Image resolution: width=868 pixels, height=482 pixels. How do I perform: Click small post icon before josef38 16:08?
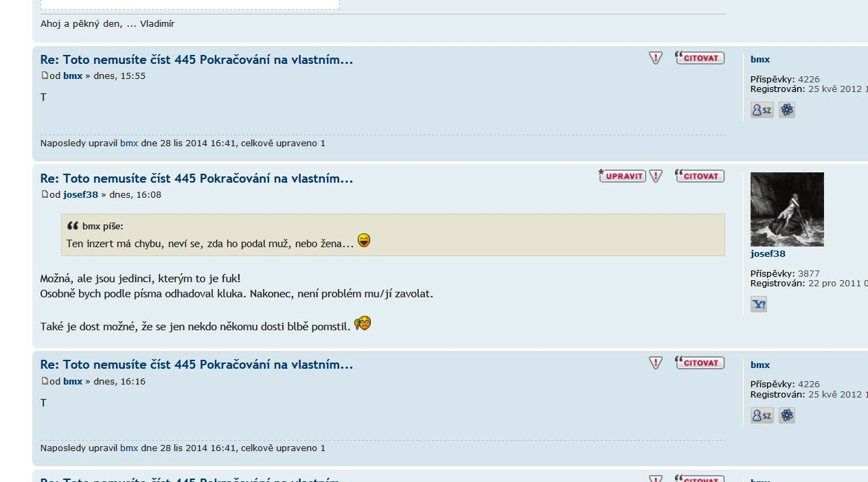coord(45,194)
